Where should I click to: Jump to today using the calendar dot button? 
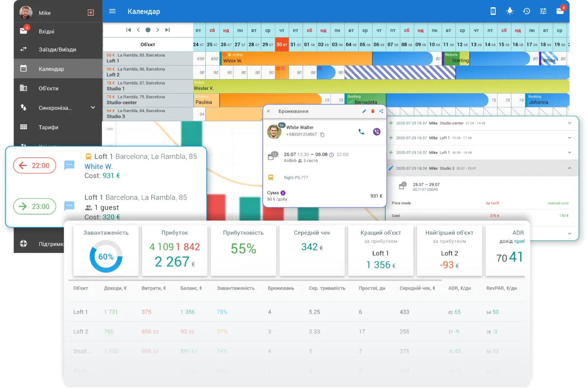(x=148, y=30)
